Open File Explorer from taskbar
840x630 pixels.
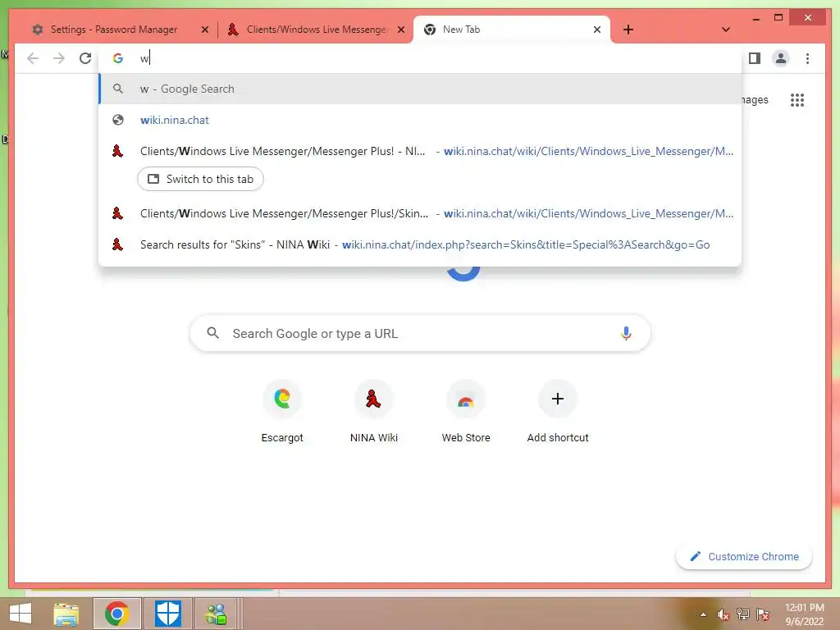coord(66,614)
